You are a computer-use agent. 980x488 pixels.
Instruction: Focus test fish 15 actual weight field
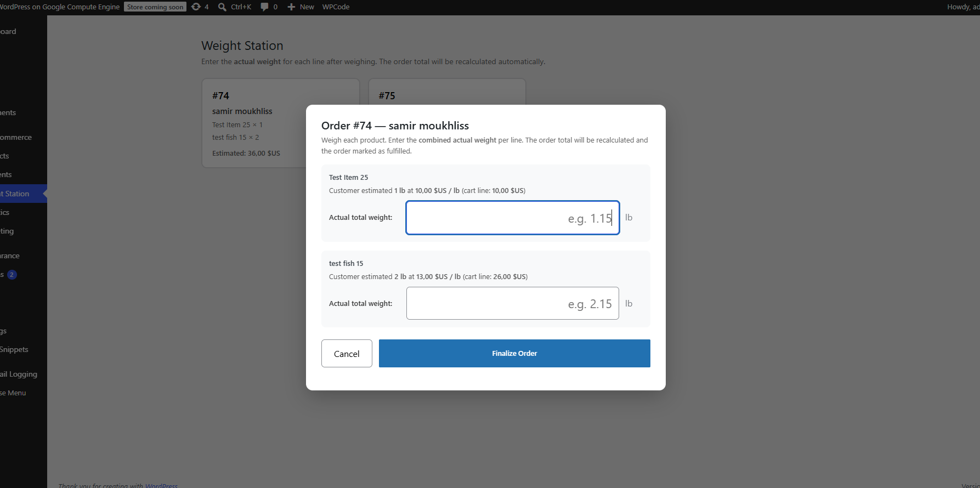coord(513,303)
